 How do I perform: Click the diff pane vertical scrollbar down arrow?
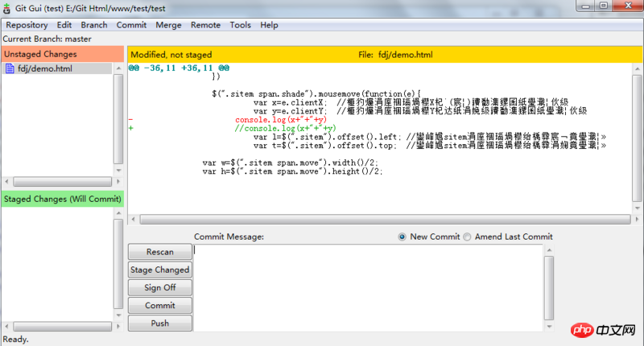pos(637,208)
